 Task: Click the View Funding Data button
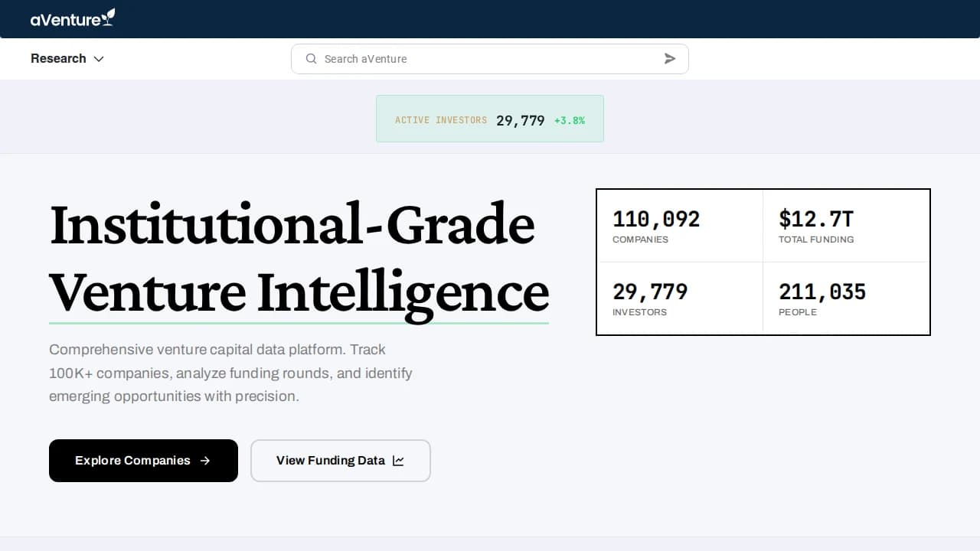click(x=340, y=461)
